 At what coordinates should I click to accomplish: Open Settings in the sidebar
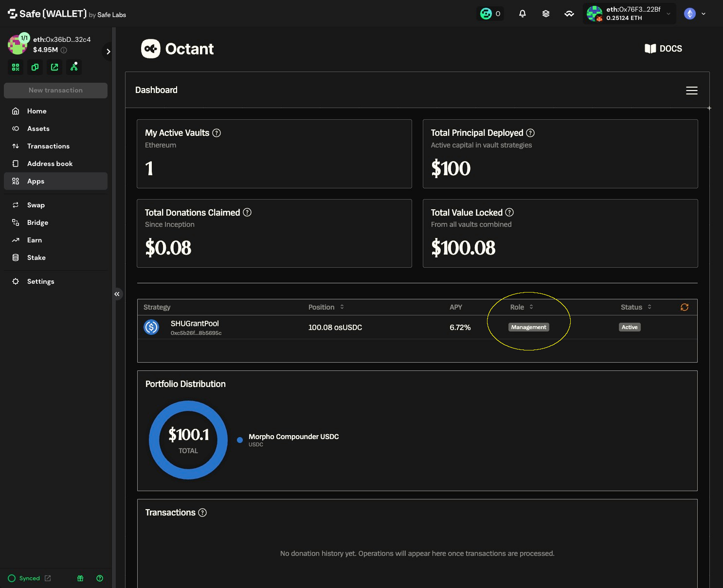pos(55,281)
